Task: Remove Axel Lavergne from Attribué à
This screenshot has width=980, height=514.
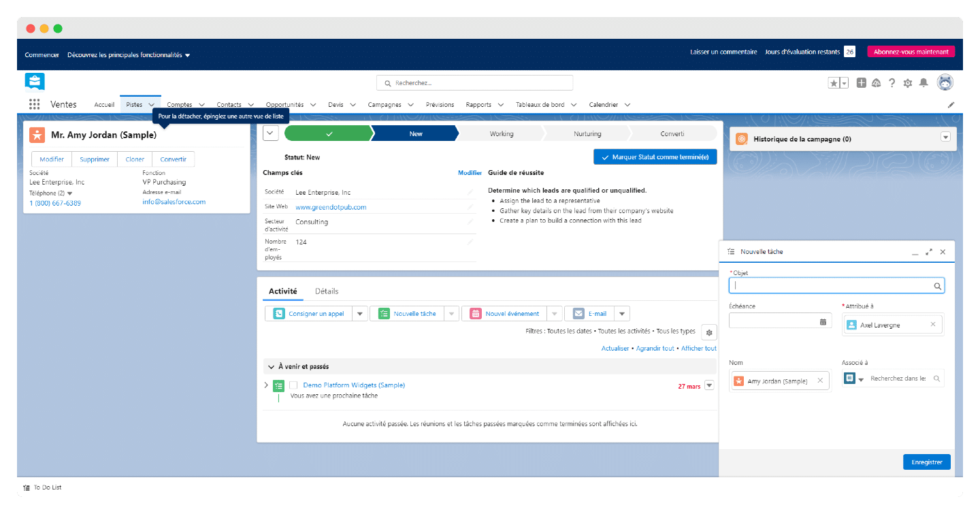Action: pyautogui.click(x=932, y=325)
